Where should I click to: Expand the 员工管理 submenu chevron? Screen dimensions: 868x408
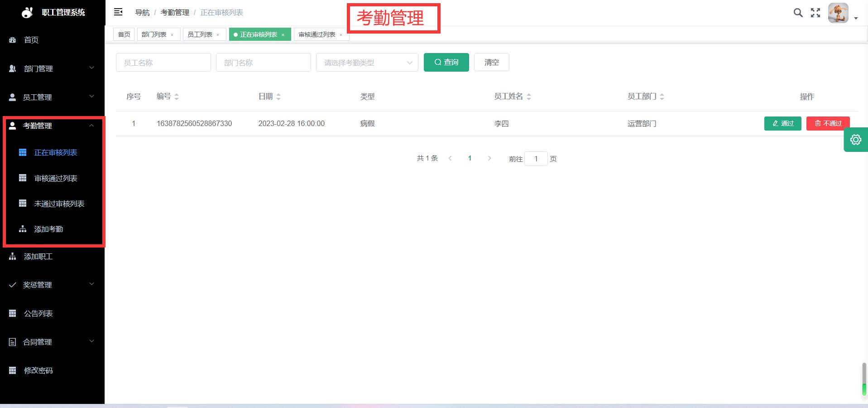(x=91, y=97)
